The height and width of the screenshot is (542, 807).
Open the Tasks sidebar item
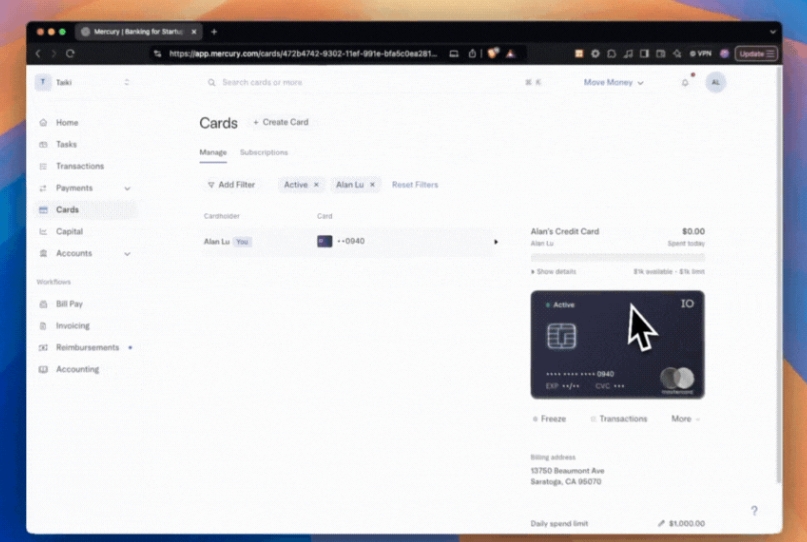pyautogui.click(x=66, y=145)
